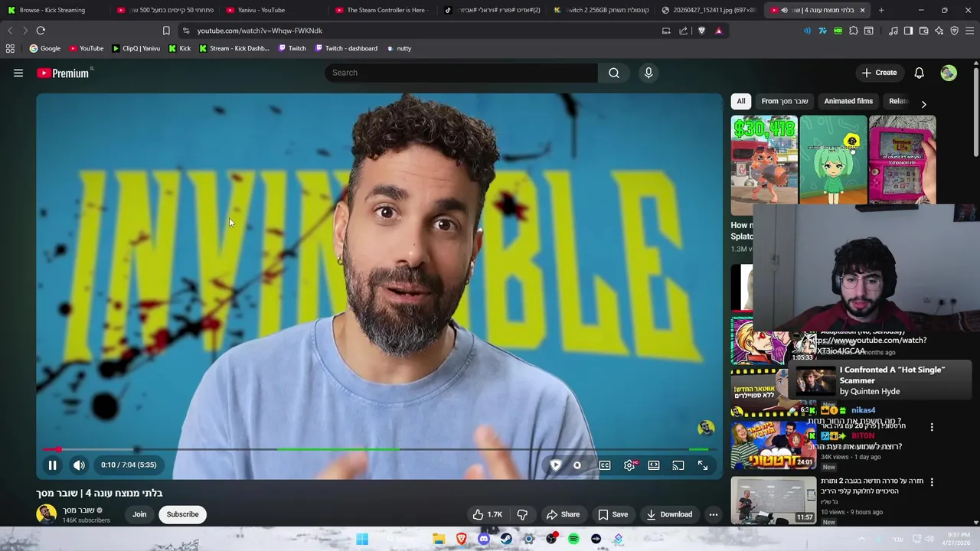
Task: Open the Windows Start menu
Action: click(x=362, y=539)
